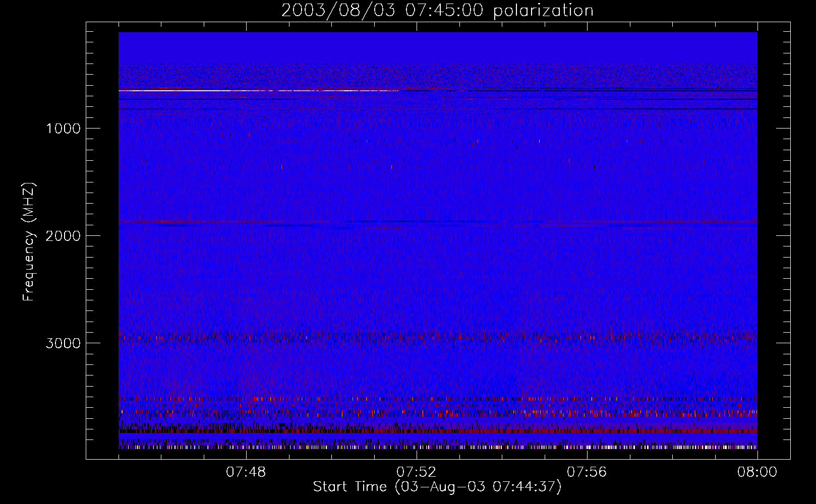The image size is (816, 504).
Task: Click the '07:52' time axis label
Action: [417, 472]
